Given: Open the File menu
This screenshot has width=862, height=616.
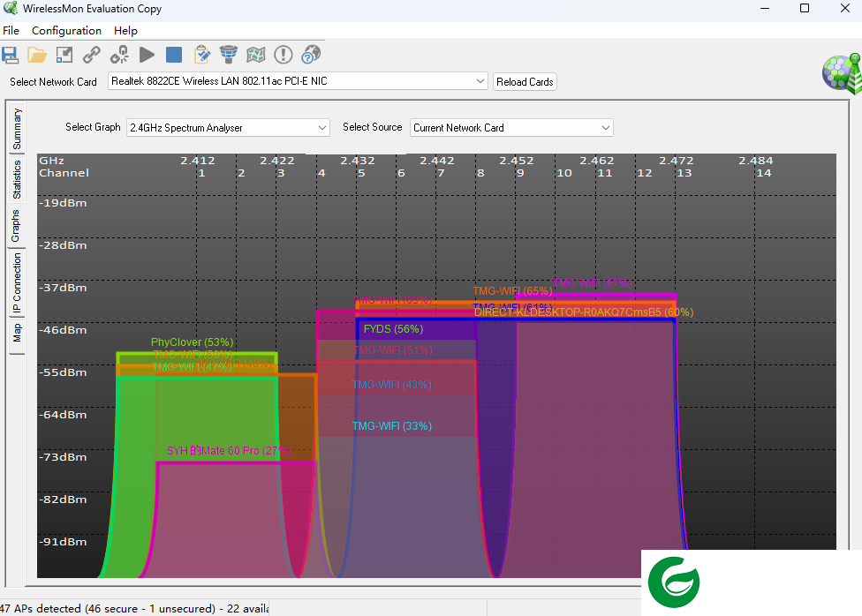Looking at the screenshot, I should 11,31.
